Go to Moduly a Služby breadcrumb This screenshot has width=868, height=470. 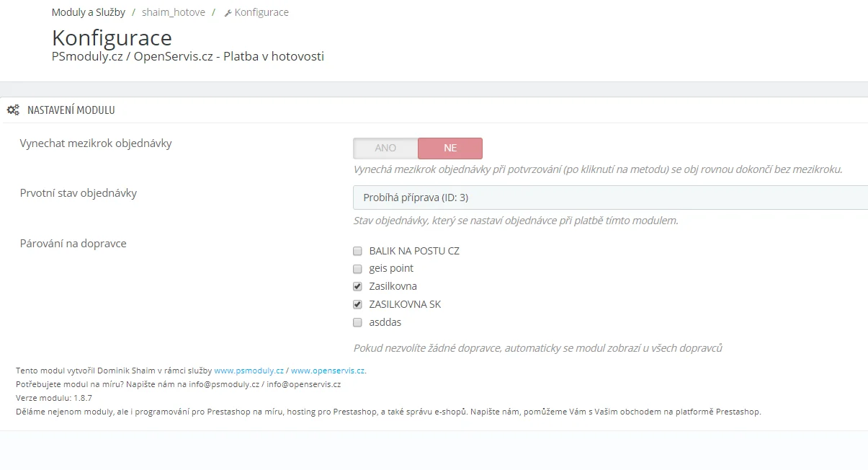click(89, 12)
